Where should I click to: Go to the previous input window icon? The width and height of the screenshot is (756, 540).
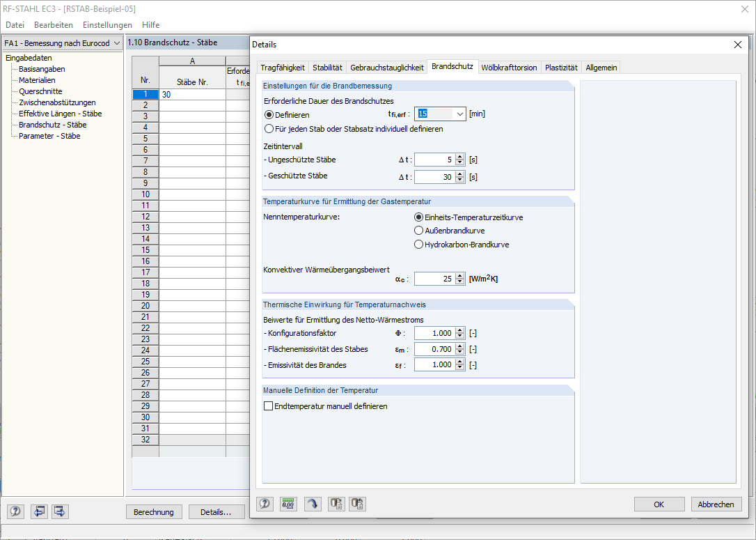coord(39,511)
